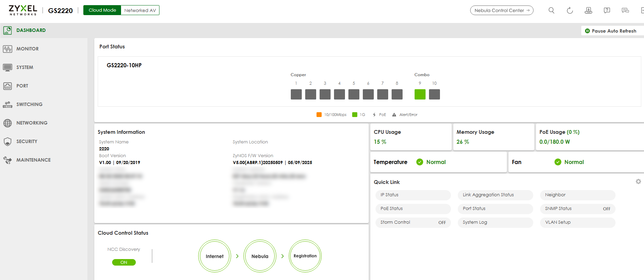Click copper port 2 square
Image resolution: width=644 pixels, height=280 pixels.
click(x=311, y=94)
